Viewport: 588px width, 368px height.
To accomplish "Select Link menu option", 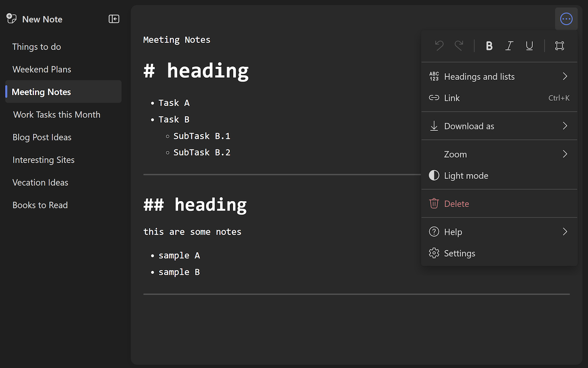I will point(452,98).
